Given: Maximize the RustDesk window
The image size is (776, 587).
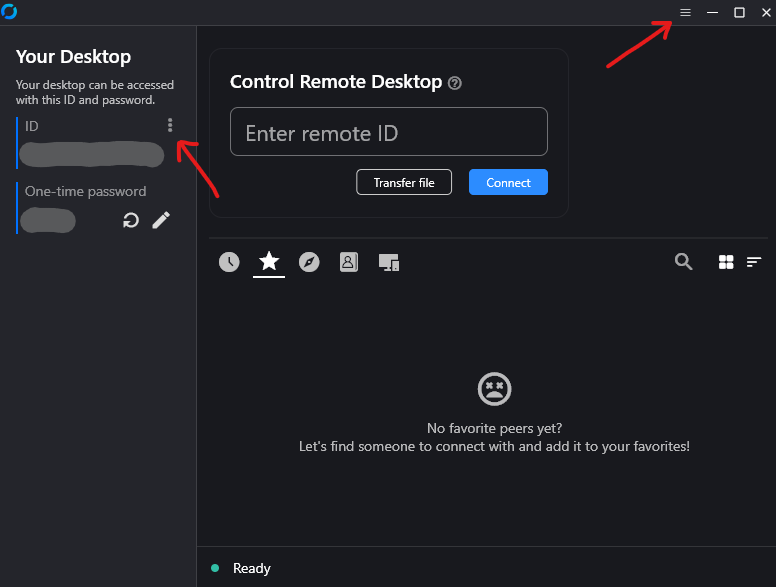Looking at the screenshot, I should tap(739, 12).
